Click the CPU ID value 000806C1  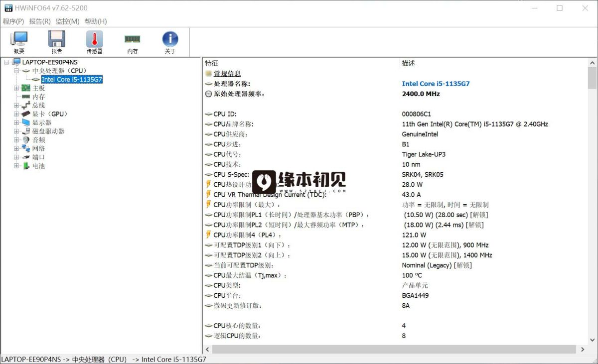416,114
